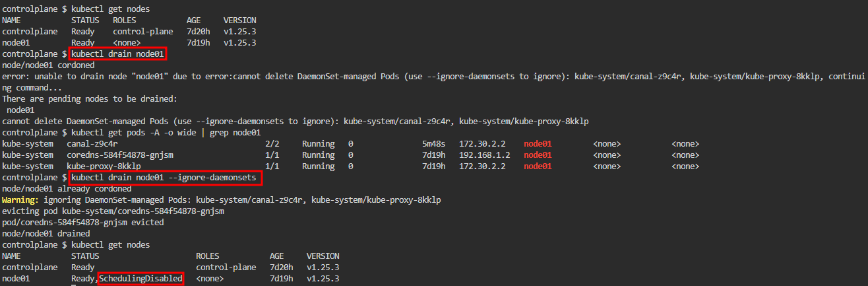
Task: Click the '192.168.1.2' IP address
Action: click(485, 155)
